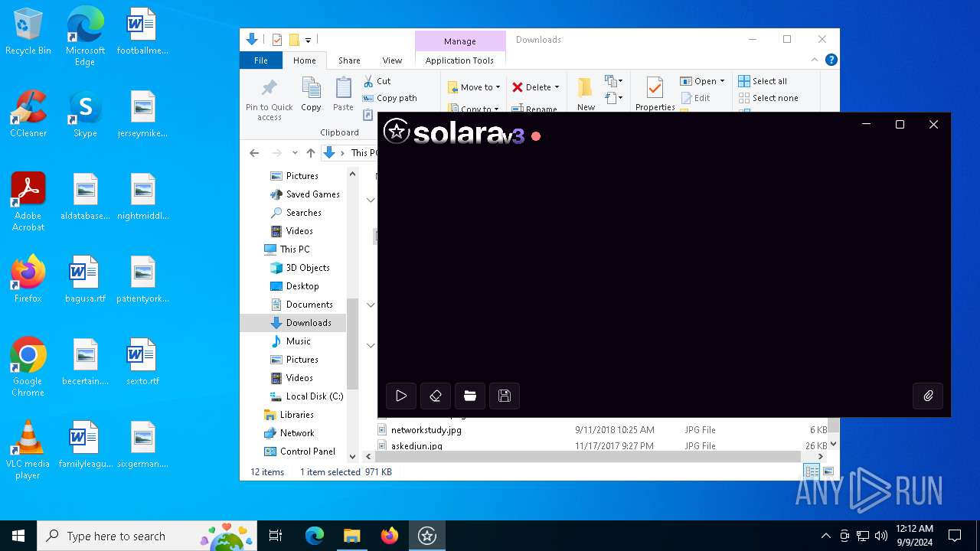Open file with Solara folder button
The width and height of the screenshot is (980, 551).
click(x=470, y=396)
